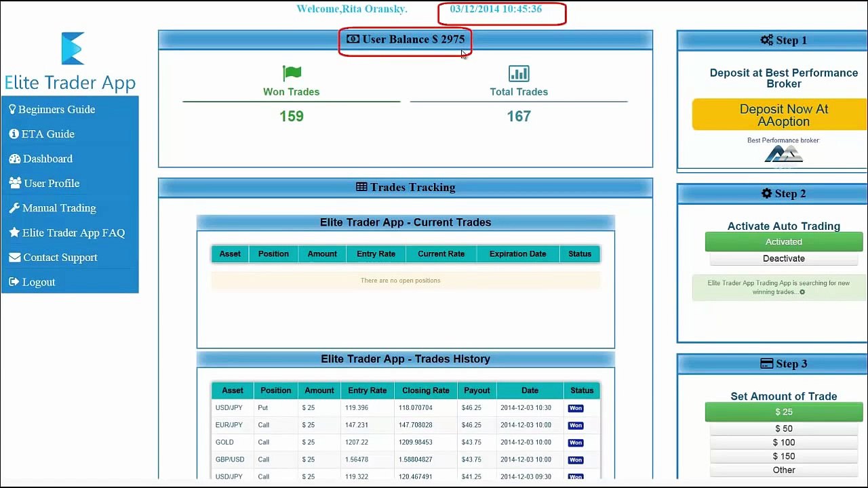This screenshot has height=488, width=868.
Task: Click Status header in Current Trades
Action: point(580,253)
